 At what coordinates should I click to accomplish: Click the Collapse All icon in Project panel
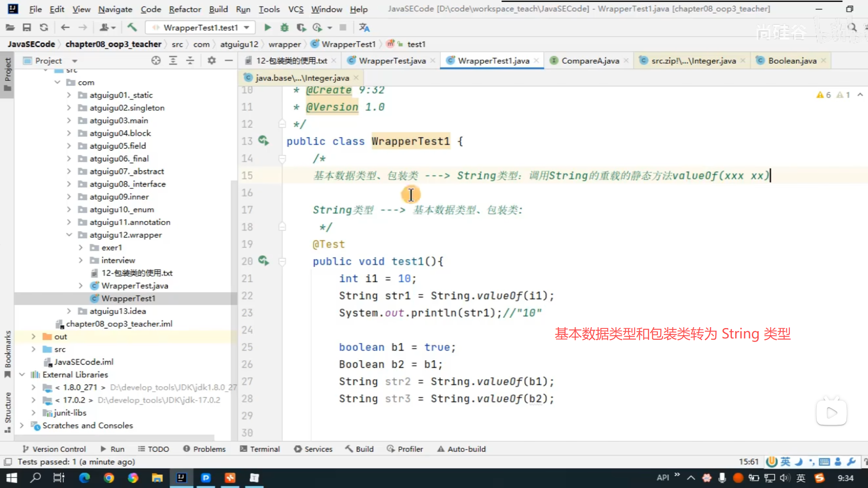(190, 61)
